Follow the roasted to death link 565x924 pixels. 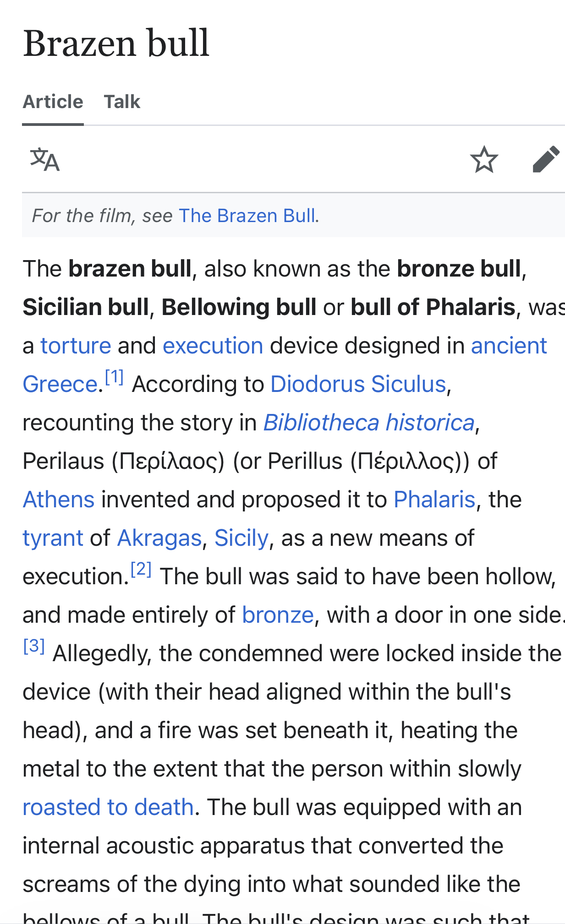coord(108,807)
